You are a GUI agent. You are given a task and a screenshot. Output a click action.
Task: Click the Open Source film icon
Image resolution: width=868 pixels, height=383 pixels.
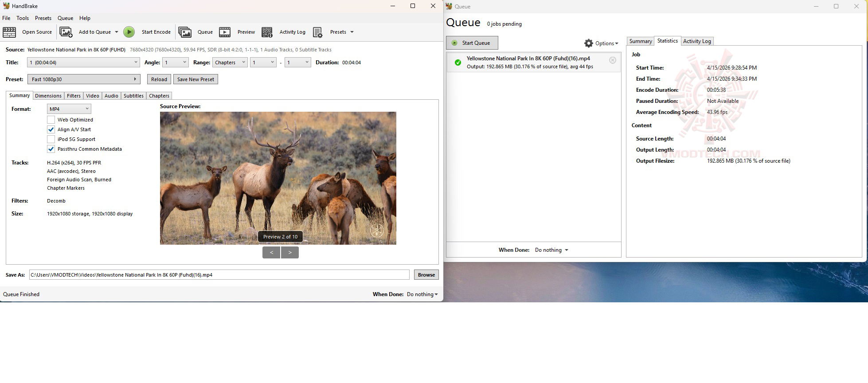9,32
